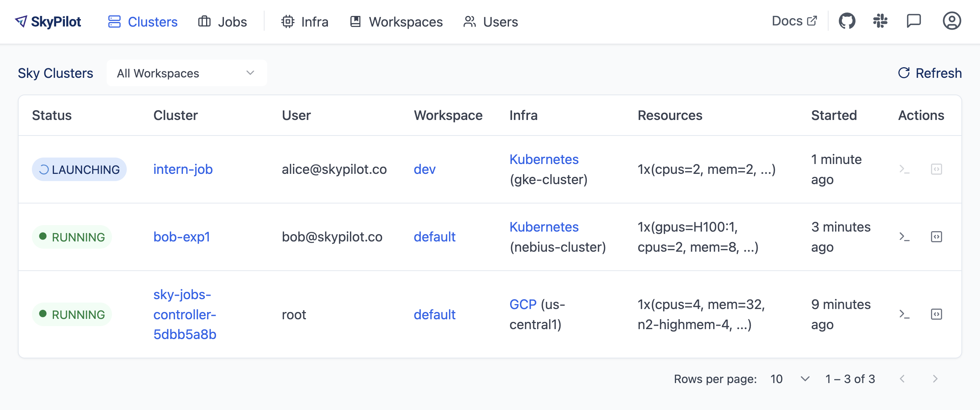
Task: Switch to the Jobs tab
Action: 222,22
